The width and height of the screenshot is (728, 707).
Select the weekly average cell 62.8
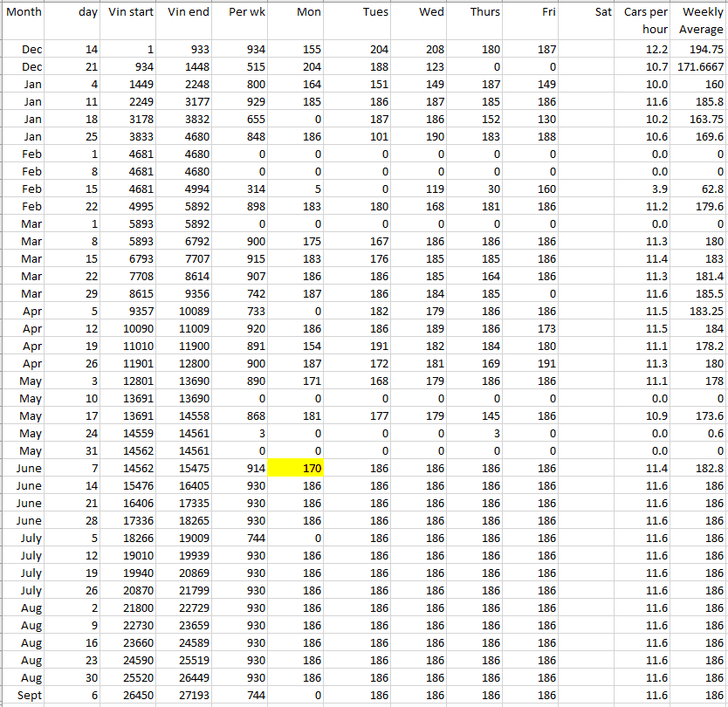699,189
